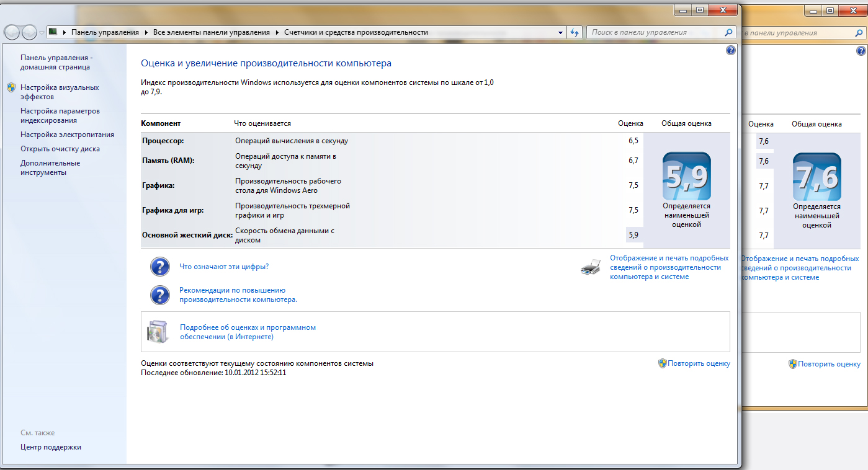The width and height of the screenshot is (868, 470).
Task: Click the 7,5 score in "Графика для игр" row
Action: click(x=633, y=210)
